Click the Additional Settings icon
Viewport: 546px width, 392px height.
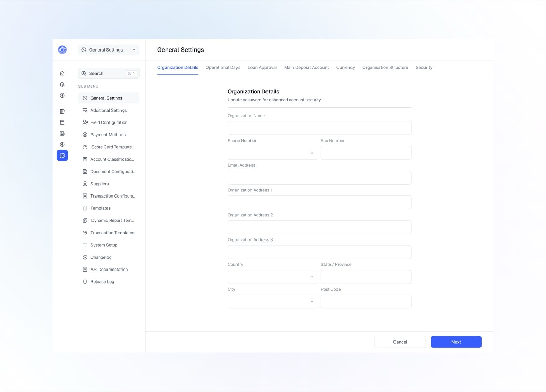point(85,110)
